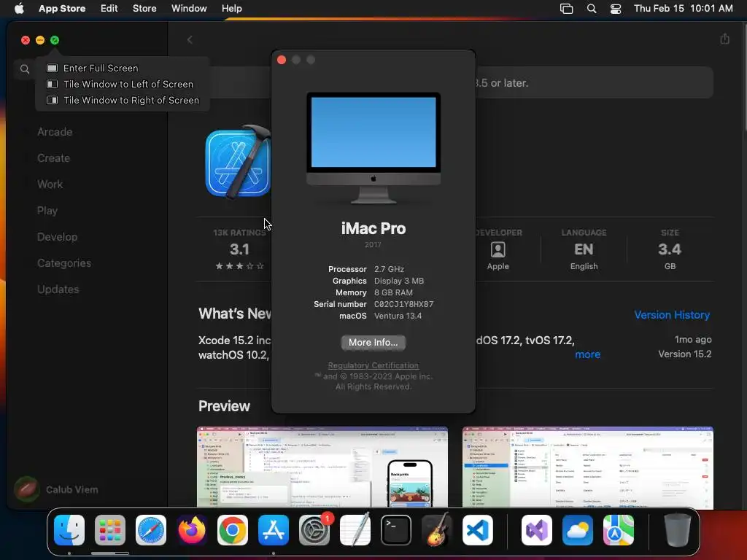The image size is (747, 560).
Task: Open the Window menu
Action: 189,8
